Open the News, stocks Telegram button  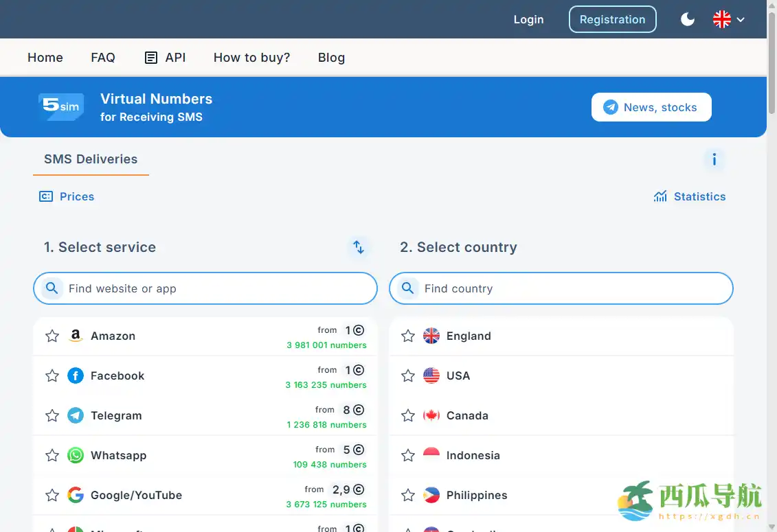(x=651, y=107)
